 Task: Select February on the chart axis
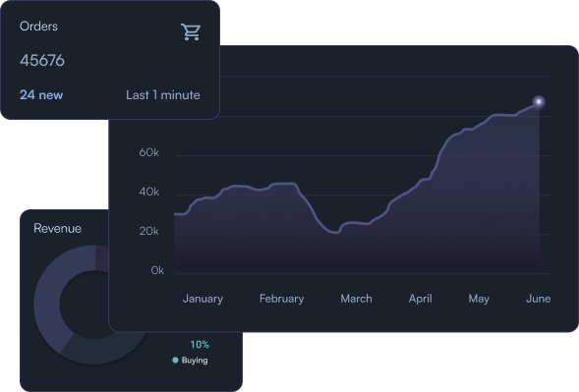(281, 299)
